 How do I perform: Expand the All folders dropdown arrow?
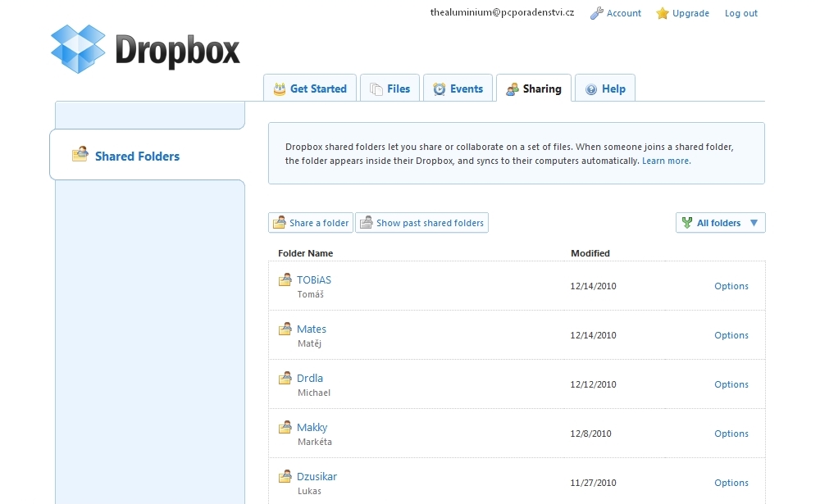(x=754, y=223)
